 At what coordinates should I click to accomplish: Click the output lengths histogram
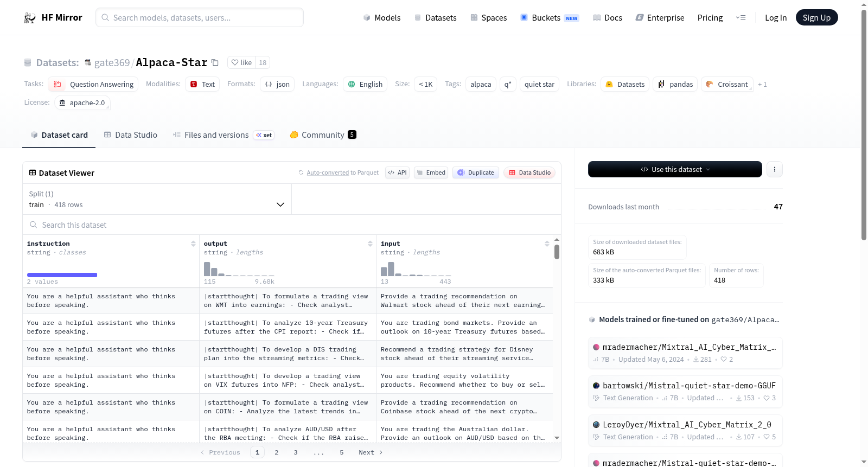[x=239, y=269]
